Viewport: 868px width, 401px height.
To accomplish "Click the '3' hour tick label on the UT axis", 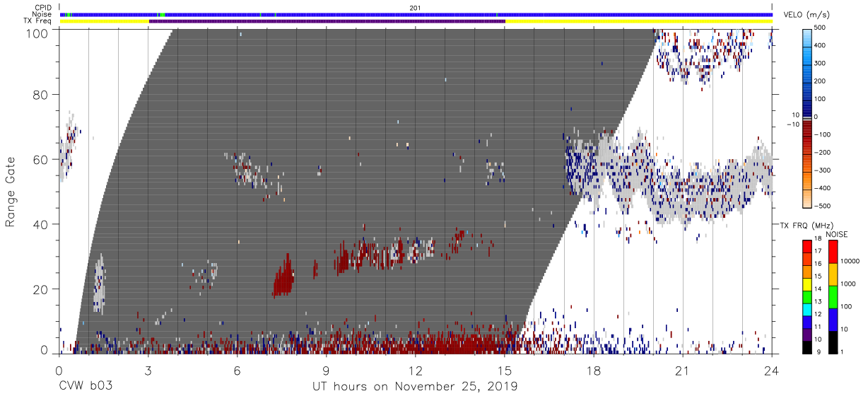I will click(x=148, y=370).
